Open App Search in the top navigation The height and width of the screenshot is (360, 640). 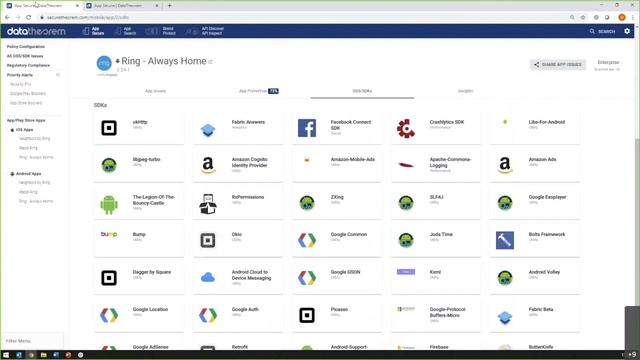coord(125,31)
